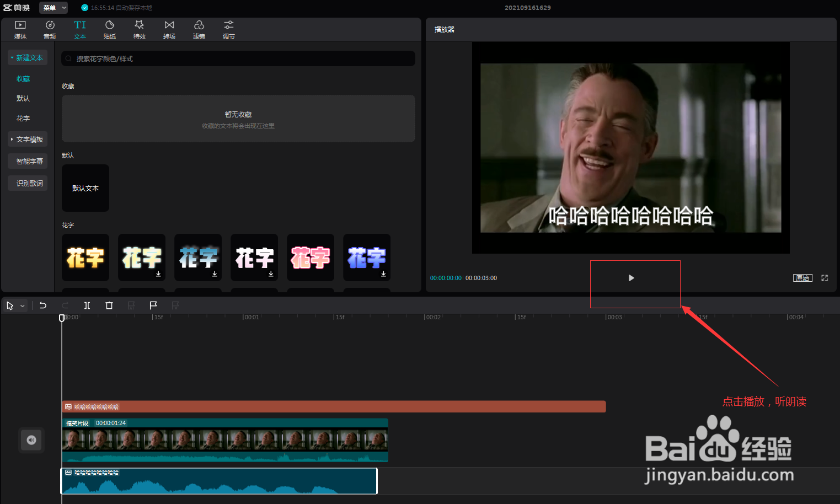The image size is (840, 504).
Task: Play the preview in the player
Action: (x=632, y=278)
